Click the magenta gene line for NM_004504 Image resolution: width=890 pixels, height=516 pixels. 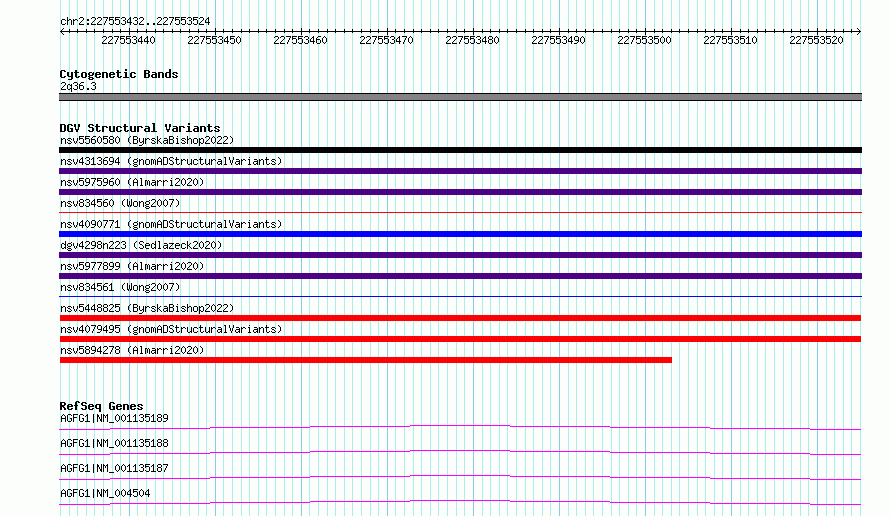click(x=460, y=502)
